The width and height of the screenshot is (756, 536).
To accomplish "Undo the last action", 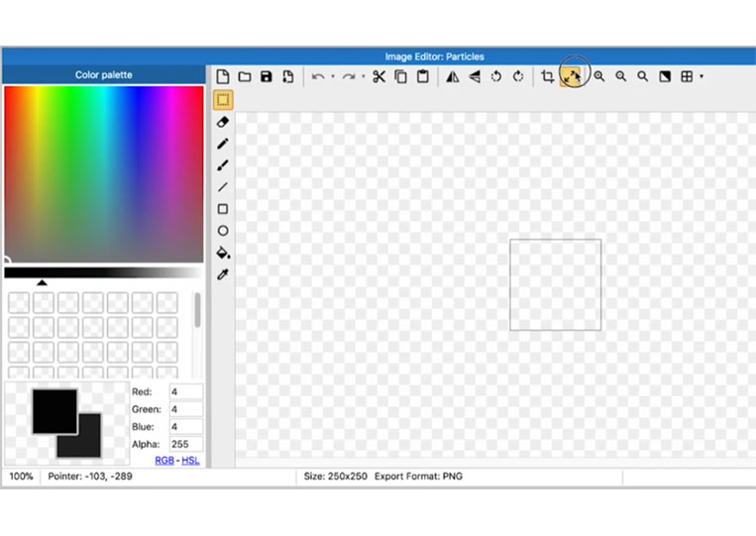I will point(318,76).
